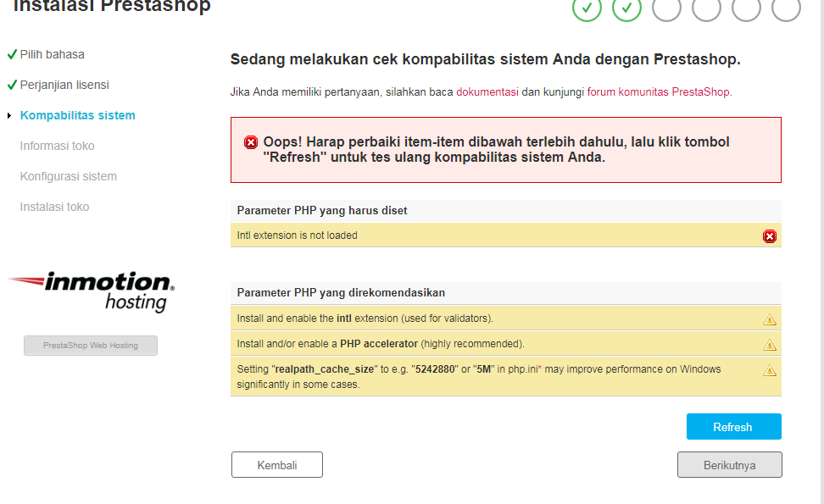Click warning icon on PHP accelerator row
This screenshot has height=504, width=824.
click(x=770, y=345)
